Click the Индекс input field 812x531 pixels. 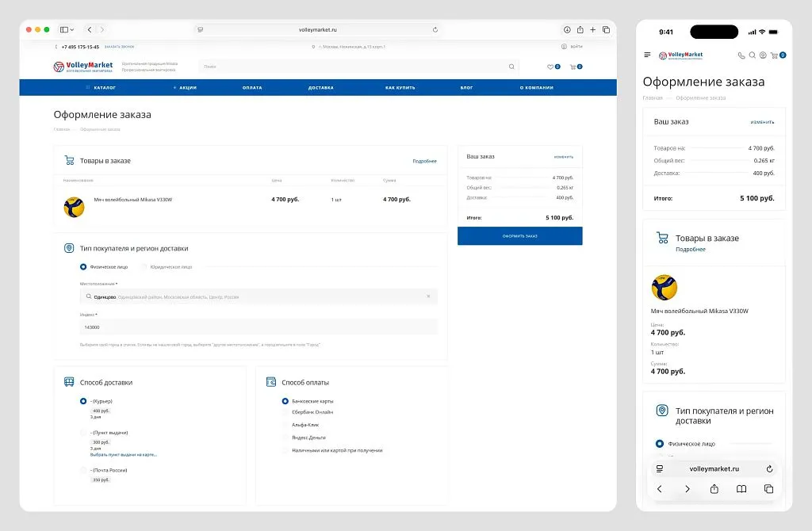coord(258,327)
